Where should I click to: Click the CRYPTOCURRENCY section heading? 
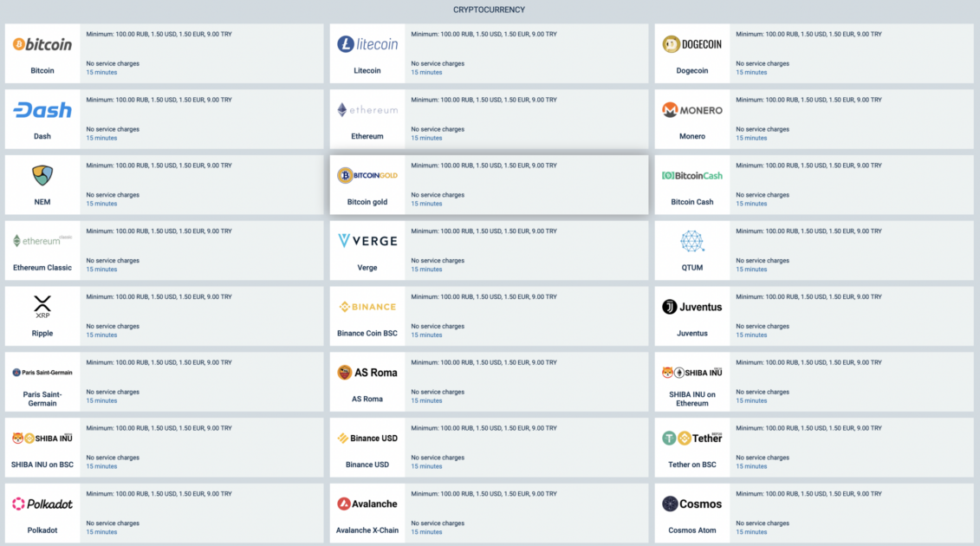(x=490, y=10)
